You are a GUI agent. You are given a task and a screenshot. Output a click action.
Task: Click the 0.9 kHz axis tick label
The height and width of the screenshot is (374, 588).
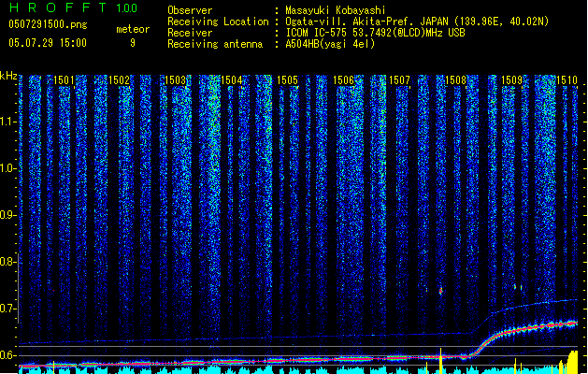click(8, 215)
